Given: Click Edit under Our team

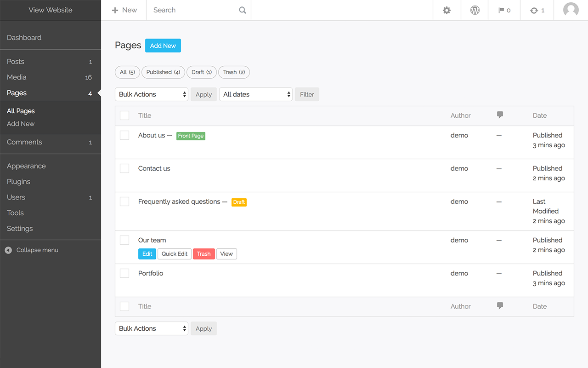Looking at the screenshot, I should [x=147, y=254].
